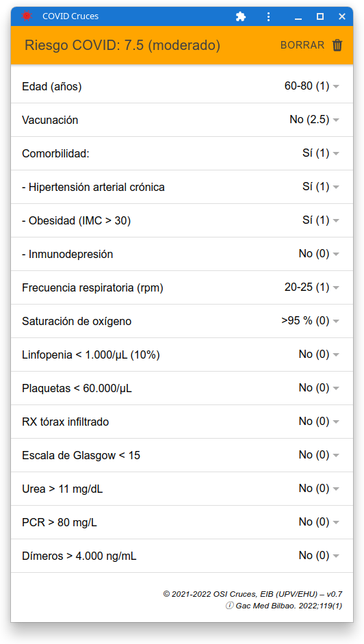Open Escala de Glasgow dropdown
The width and height of the screenshot is (364, 644).
(320, 455)
